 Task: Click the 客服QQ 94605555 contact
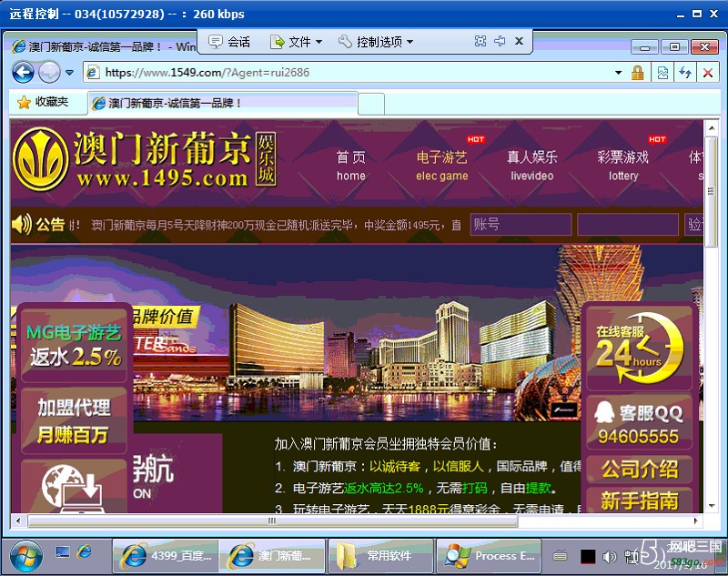click(640, 423)
